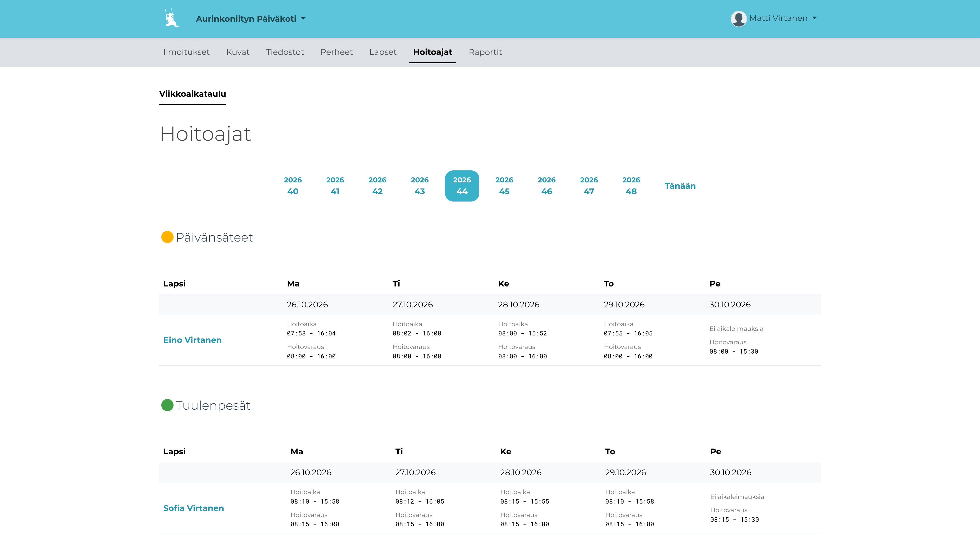This screenshot has height=551, width=980.
Task: Click Eino's Wednesday time 08:00 - 15:52
Action: [x=522, y=333]
